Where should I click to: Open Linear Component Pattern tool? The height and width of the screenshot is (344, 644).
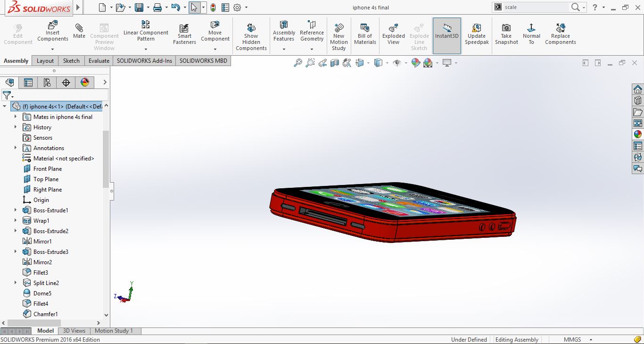(x=146, y=31)
